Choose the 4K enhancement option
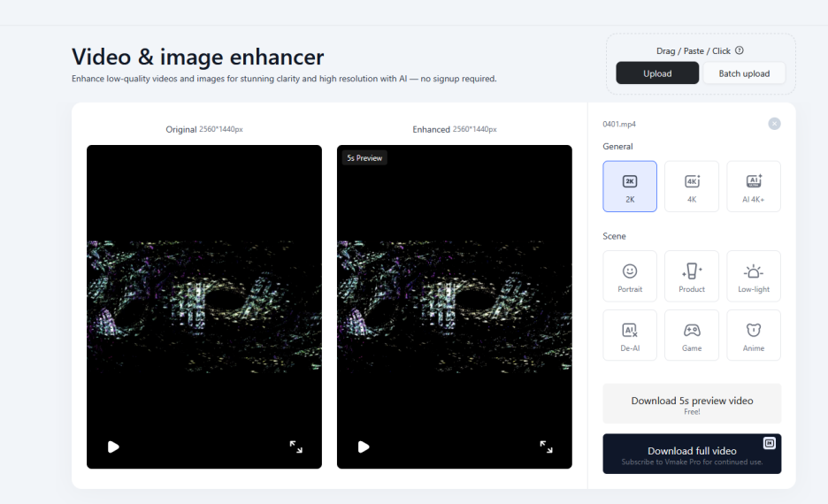This screenshot has width=828, height=504. tap(692, 187)
